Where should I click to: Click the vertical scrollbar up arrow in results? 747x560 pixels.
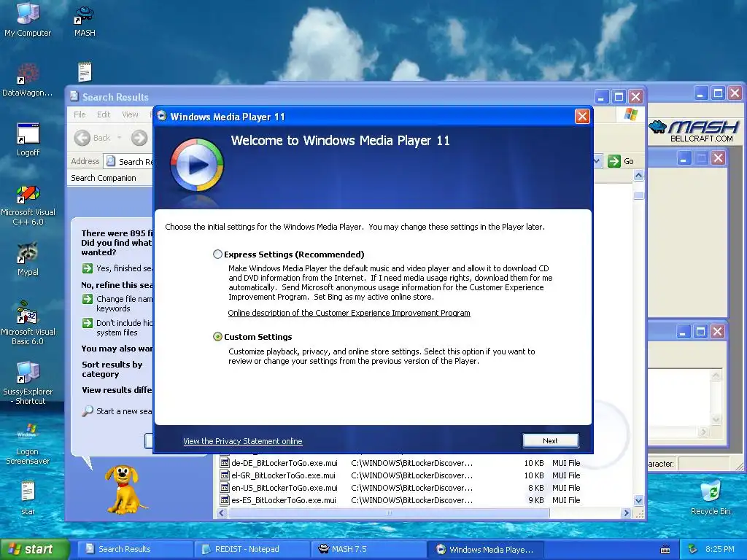(x=639, y=176)
